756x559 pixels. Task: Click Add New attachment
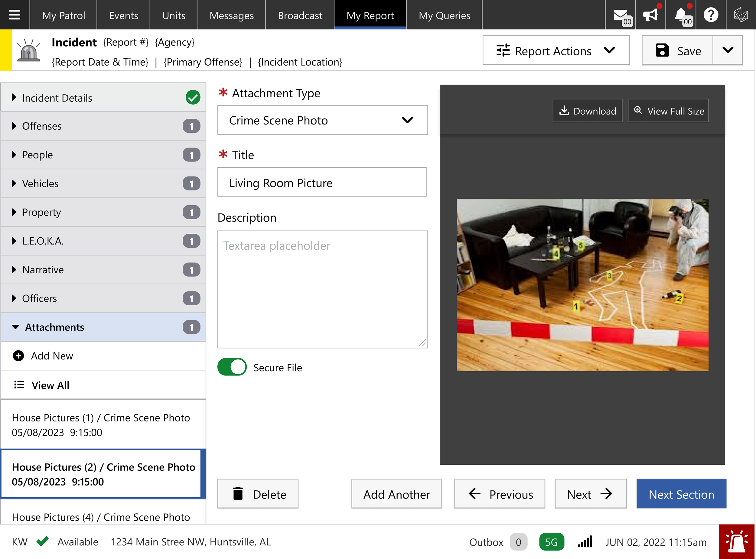tap(103, 356)
